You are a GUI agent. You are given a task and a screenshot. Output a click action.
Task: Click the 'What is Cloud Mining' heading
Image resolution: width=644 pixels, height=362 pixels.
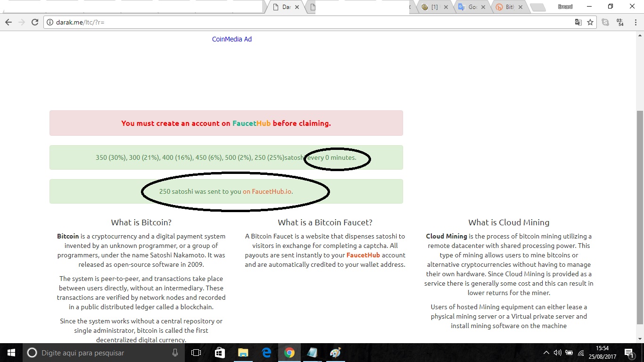click(x=509, y=222)
